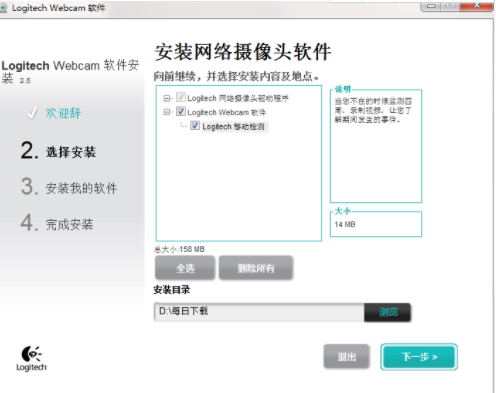Screen dimensions: 496x393
Task: Collapse the Logitech Webcam 软件 tree node
Action: click(167, 112)
